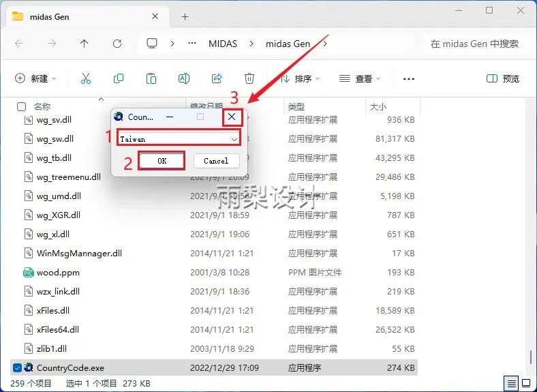This screenshot has height=392, width=537.
Task: Click the breadcrumb ellipsis before MIDAS
Action: click(192, 44)
